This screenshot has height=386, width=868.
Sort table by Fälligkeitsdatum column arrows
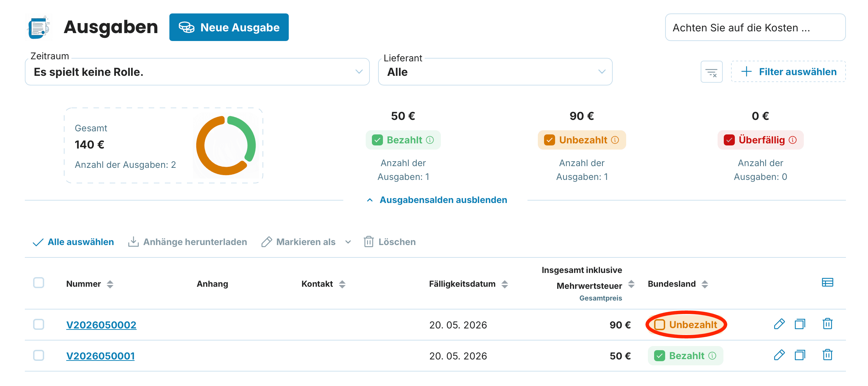(x=505, y=284)
